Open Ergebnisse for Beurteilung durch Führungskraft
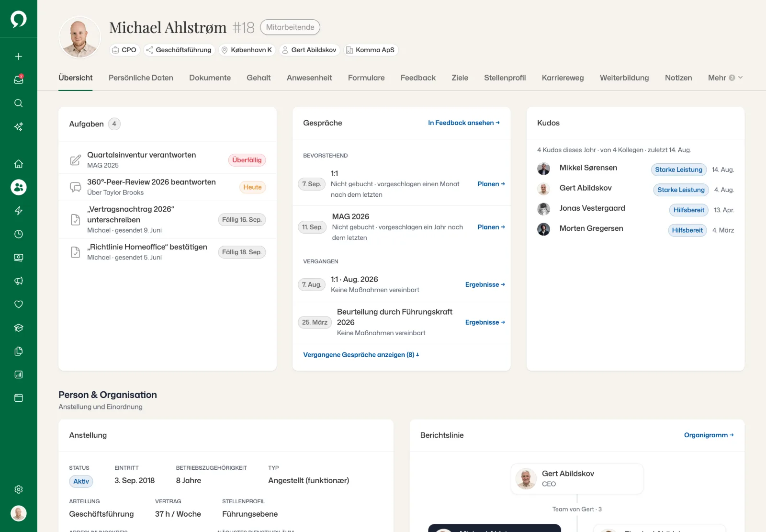766x532 pixels. tap(485, 322)
